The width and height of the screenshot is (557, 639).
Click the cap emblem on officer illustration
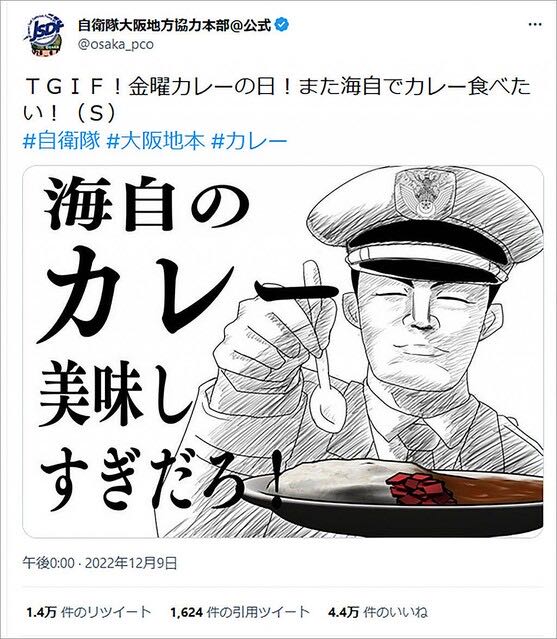(425, 193)
